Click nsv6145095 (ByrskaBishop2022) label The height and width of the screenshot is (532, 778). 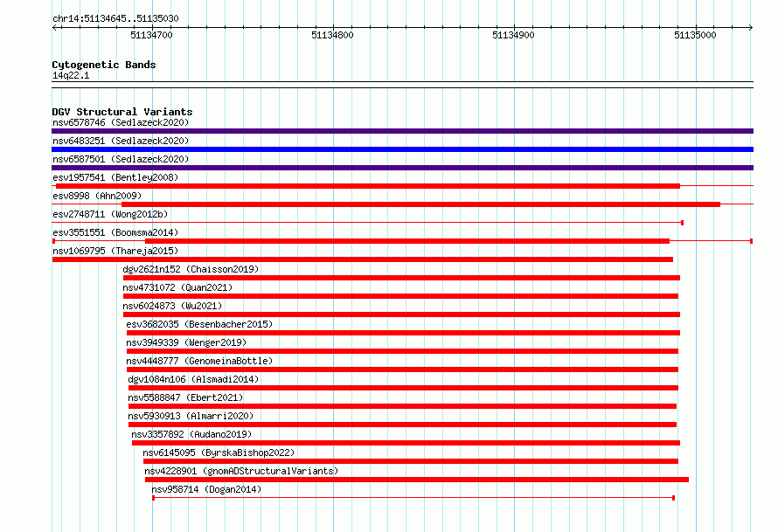219,453
